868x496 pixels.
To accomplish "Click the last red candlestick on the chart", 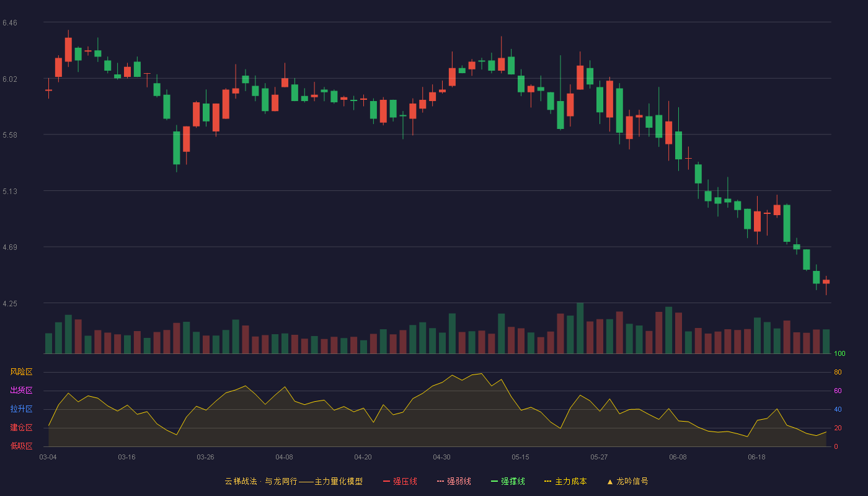I will [826, 282].
